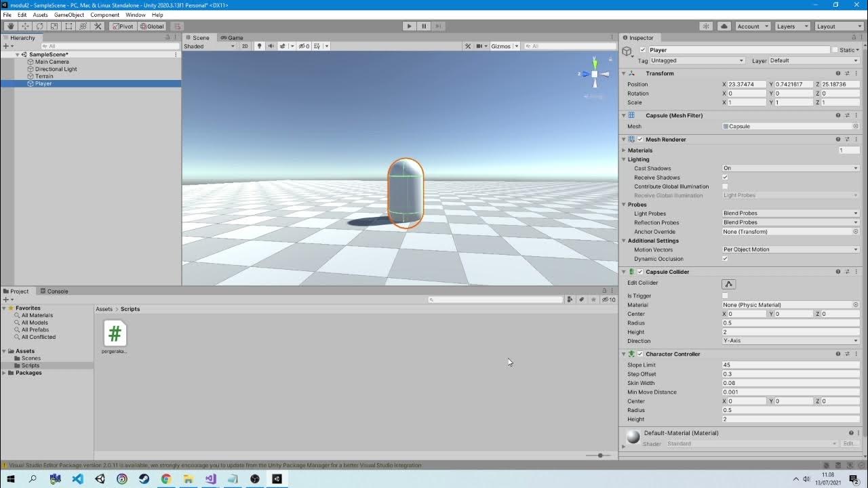Collapse the Transform component
Viewport: 868px width, 488px height.
coord(624,73)
